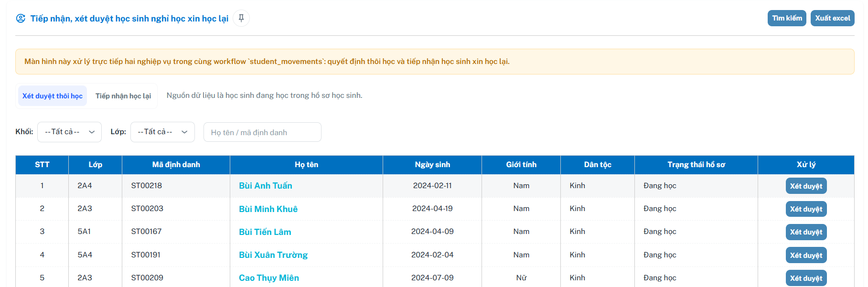Click the Ngày sinh column header
Image resolution: width=868 pixels, height=287 pixels.
432,165
